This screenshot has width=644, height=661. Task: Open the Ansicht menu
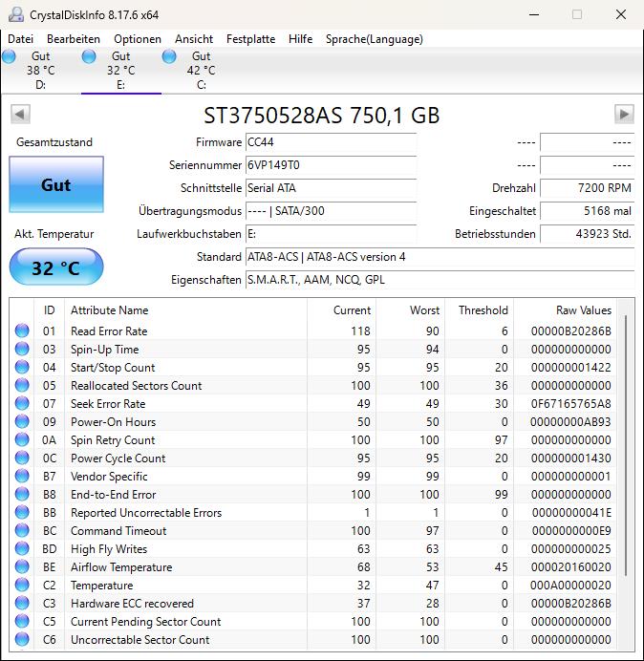point(194,39)
